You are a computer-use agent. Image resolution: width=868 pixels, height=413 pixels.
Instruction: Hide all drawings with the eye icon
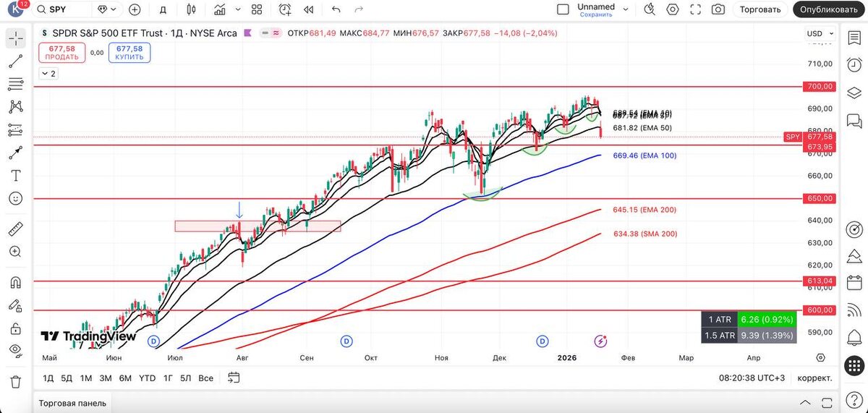coord(16,350)
